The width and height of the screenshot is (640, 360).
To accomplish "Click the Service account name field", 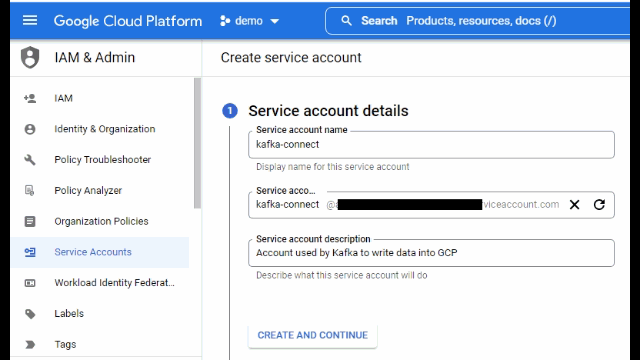I will [x=431, y=144].
